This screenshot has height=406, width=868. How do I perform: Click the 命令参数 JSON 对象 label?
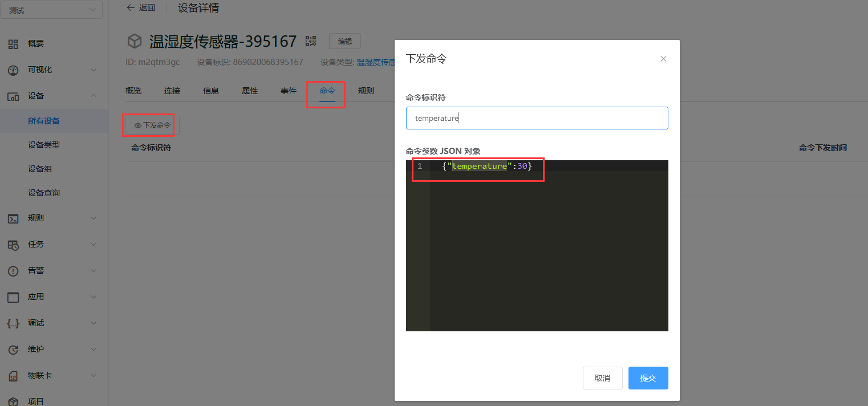point(443,151)
